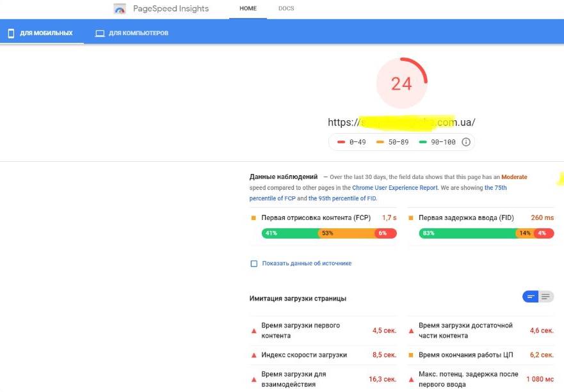
Task: Click the 90–100 green legend entry
Action: (x=437, y=142)
